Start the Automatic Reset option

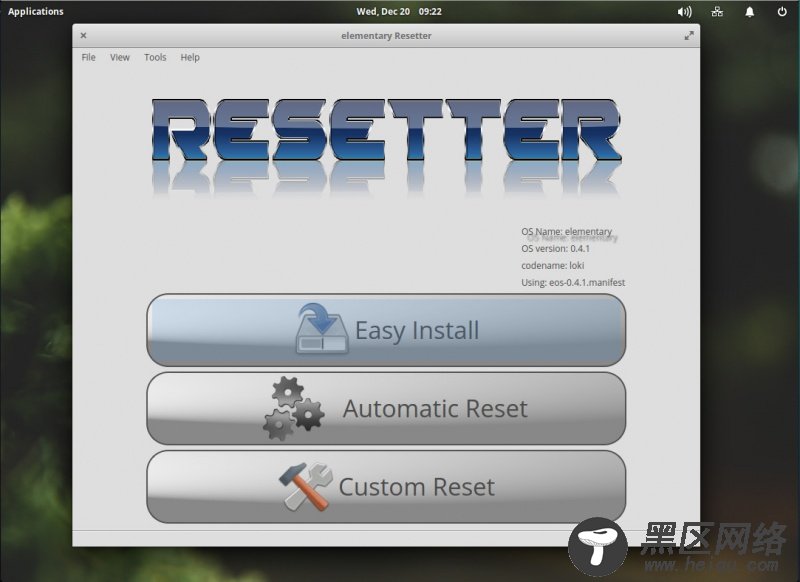[x=386, y=408]
